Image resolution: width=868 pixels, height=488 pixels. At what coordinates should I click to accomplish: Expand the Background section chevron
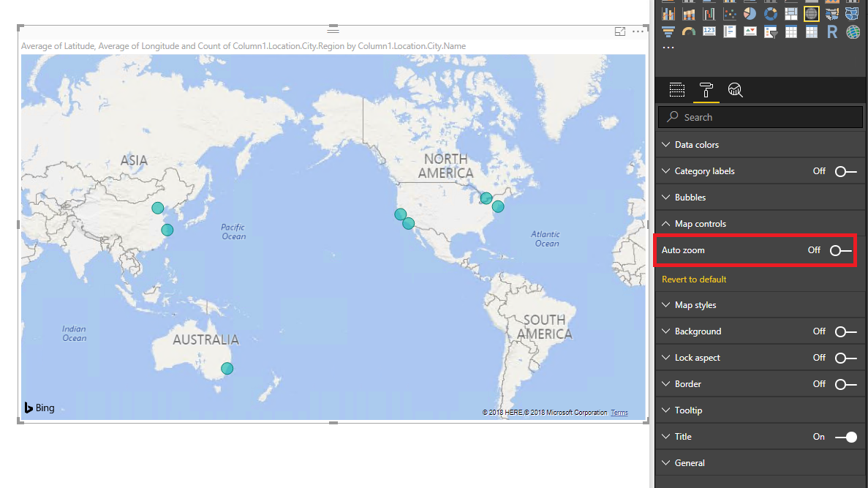click(666, 331)
